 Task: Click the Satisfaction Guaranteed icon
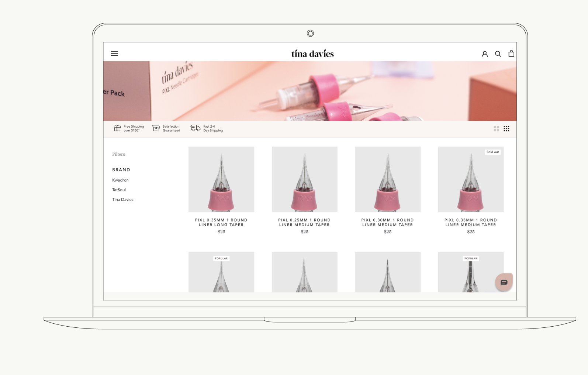156,128
